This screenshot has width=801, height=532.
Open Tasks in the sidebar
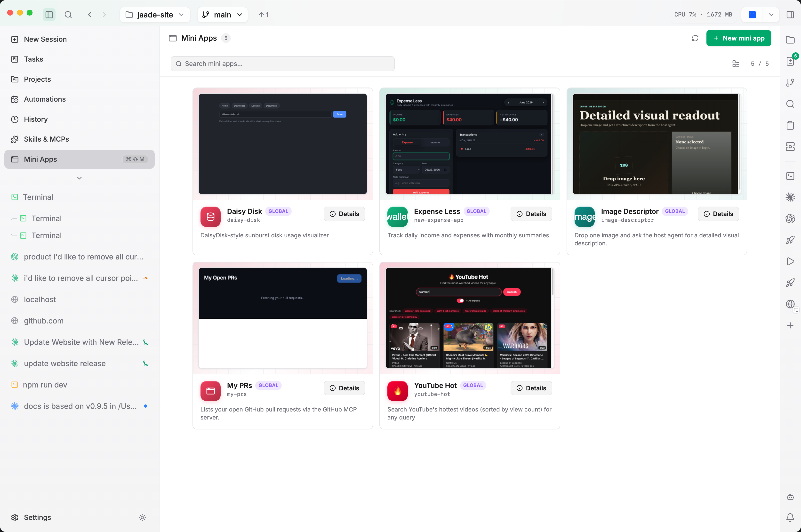pos(79,59)
